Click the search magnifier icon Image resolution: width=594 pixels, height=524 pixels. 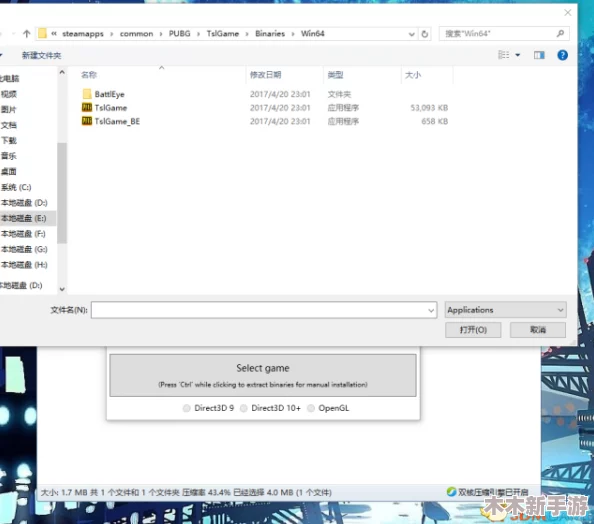click(x=560, y=34)
